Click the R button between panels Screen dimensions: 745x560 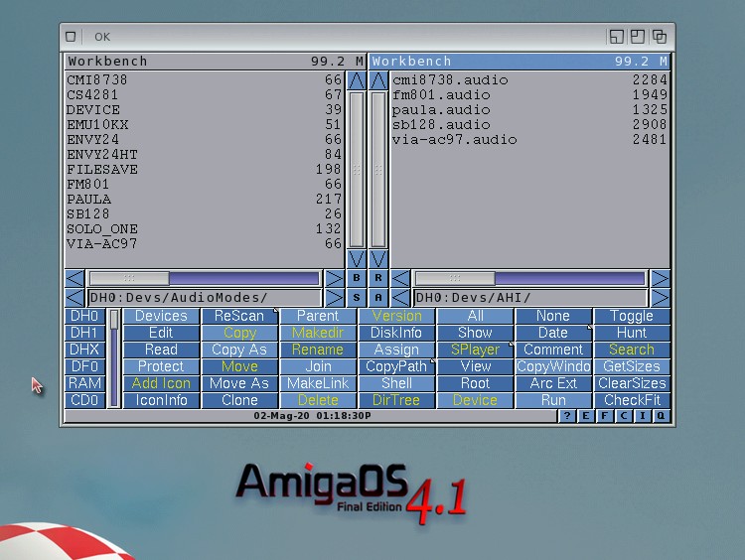coord(378,279)
